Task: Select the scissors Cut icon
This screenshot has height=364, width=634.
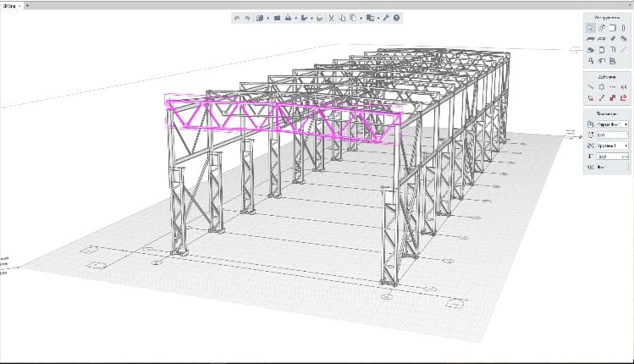Action: pyautogui.click(x=331, y=18)
